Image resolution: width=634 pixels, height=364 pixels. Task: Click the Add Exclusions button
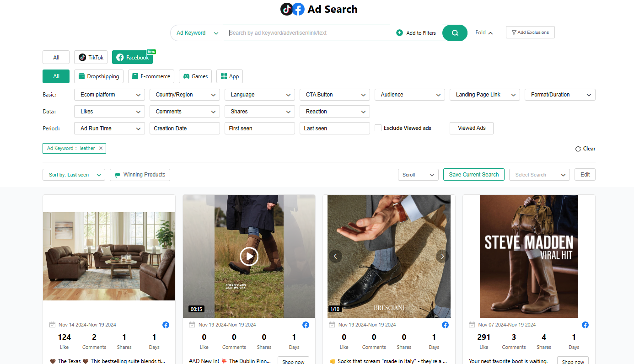pyautogui.click(x=530, y=32)
